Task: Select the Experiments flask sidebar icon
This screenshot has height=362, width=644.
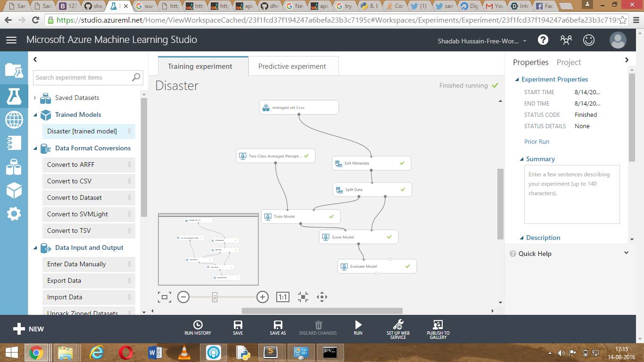Action: click(14, 96)
